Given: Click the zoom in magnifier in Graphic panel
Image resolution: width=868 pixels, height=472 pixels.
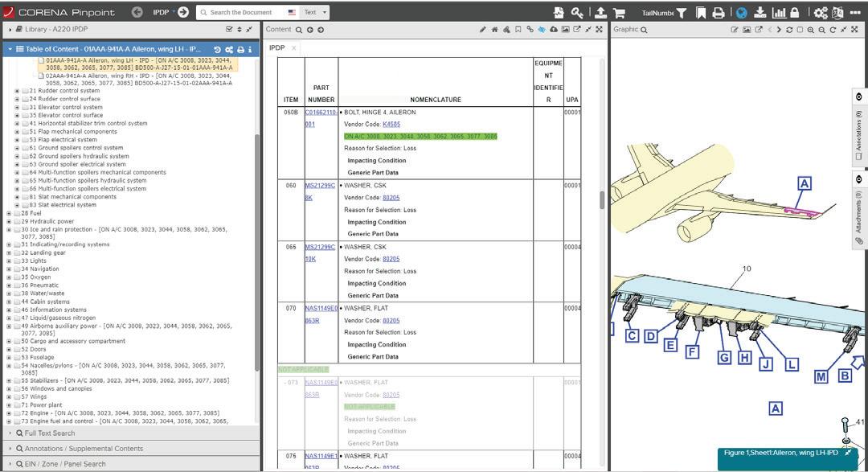Looking at the screenshot, I should pyautogui.click(x=810, y=30).
